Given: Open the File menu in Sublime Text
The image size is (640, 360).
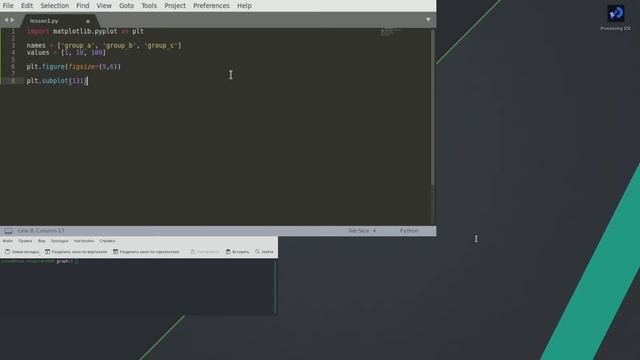Looking at the screenshot, I should click(x=8, y=6).
